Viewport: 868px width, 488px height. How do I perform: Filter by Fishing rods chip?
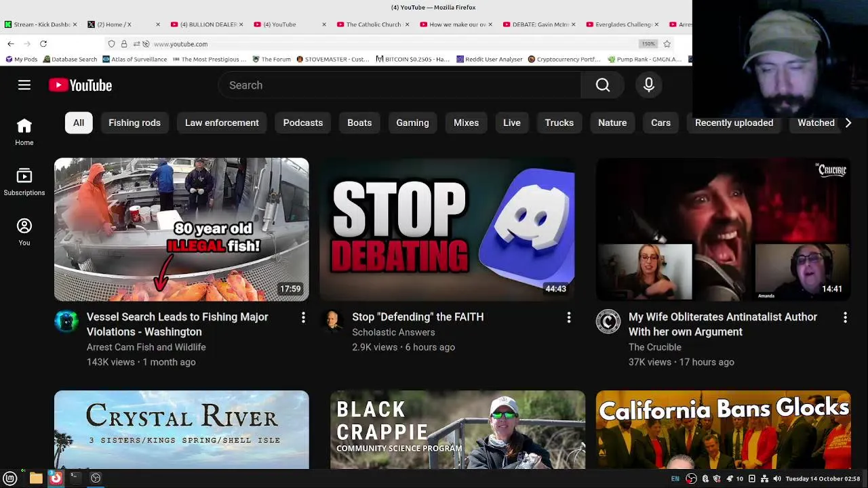coord(134,123)
